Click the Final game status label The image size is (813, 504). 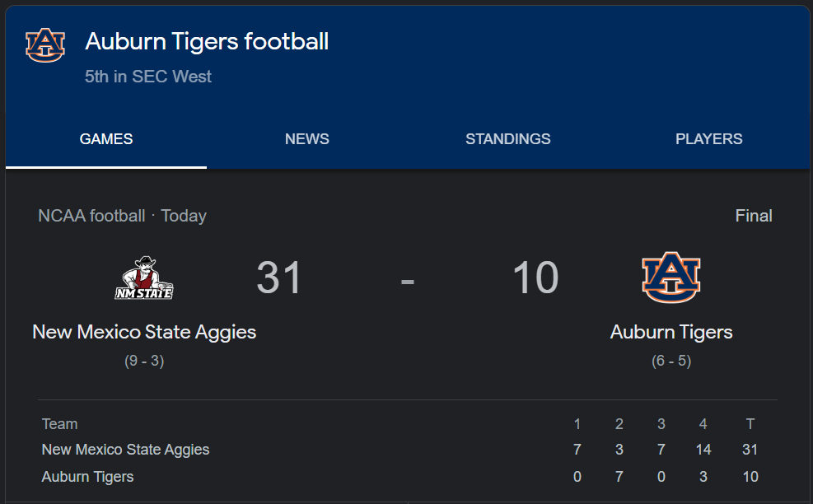(754, 216)
